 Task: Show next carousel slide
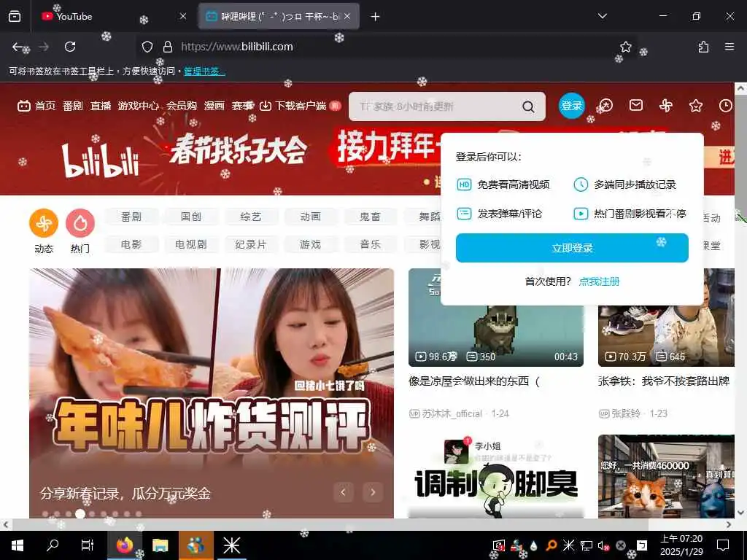point(373,492)
